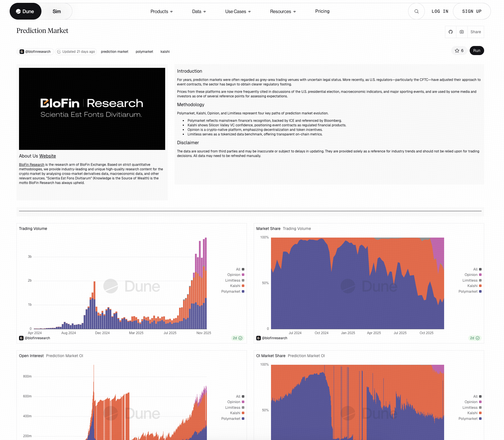Select the Pricing menu item

tap(322, 11)
